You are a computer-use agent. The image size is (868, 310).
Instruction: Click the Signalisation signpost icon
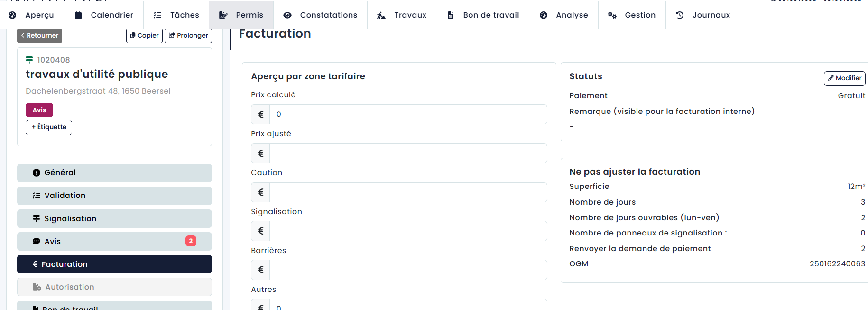point(37,218)
